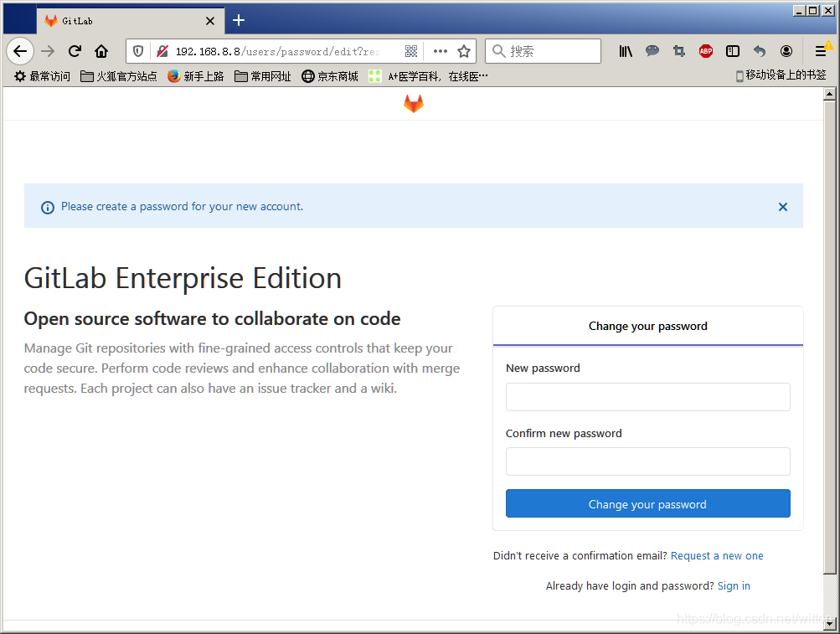840x634 pixels.
Task: Dismiss the create password notice
Action: point(783,207)
